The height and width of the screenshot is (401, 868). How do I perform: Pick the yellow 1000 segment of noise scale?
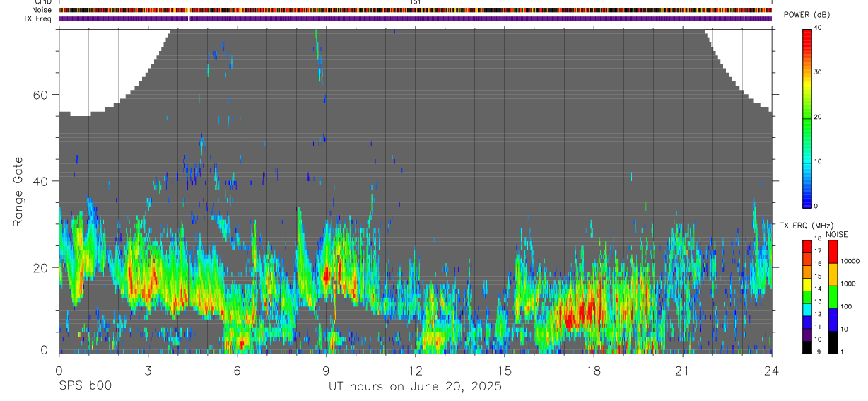pyautogui.click(x=833, y=274)
